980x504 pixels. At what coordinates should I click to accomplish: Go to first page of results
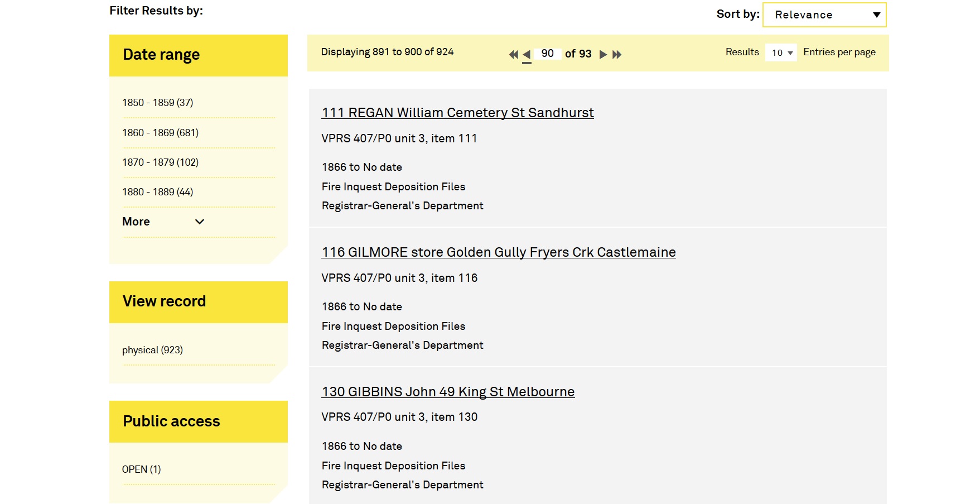[513, 54]
